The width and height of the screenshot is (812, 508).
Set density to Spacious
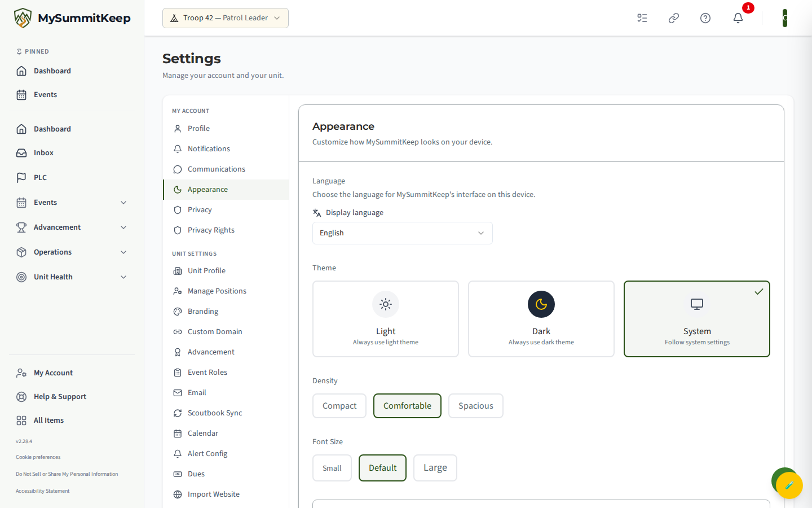coord(476,406)
